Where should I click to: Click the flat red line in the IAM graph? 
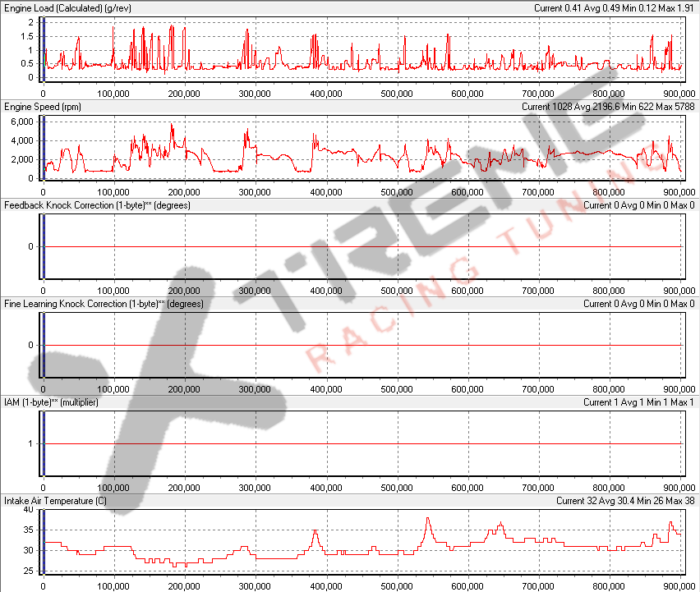click(329, 443)
